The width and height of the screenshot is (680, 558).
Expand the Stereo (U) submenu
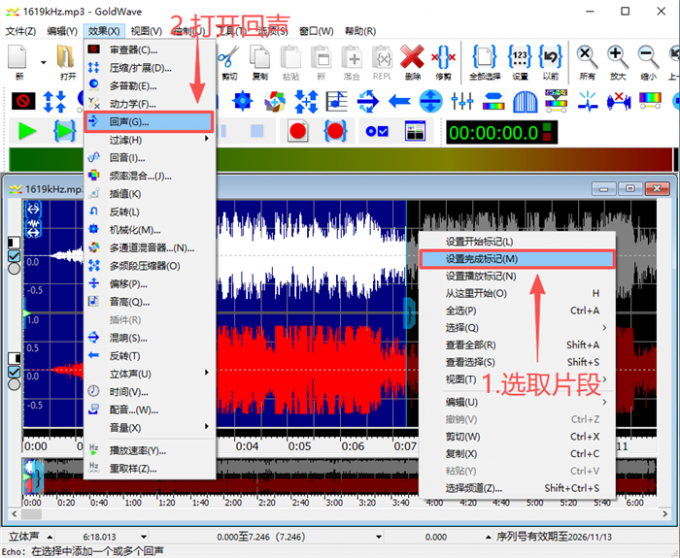(149, 373)
